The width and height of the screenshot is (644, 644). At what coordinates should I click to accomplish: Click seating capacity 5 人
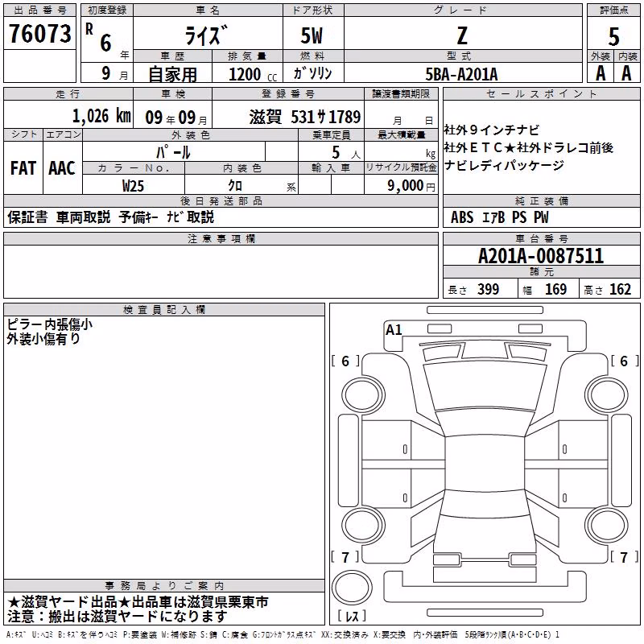pyautogui.click(x=346, y=152)
